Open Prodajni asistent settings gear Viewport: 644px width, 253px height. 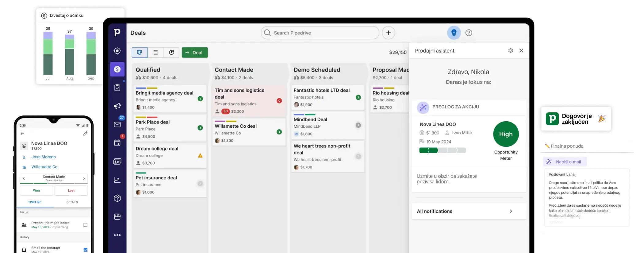click(x=511, y=51)
